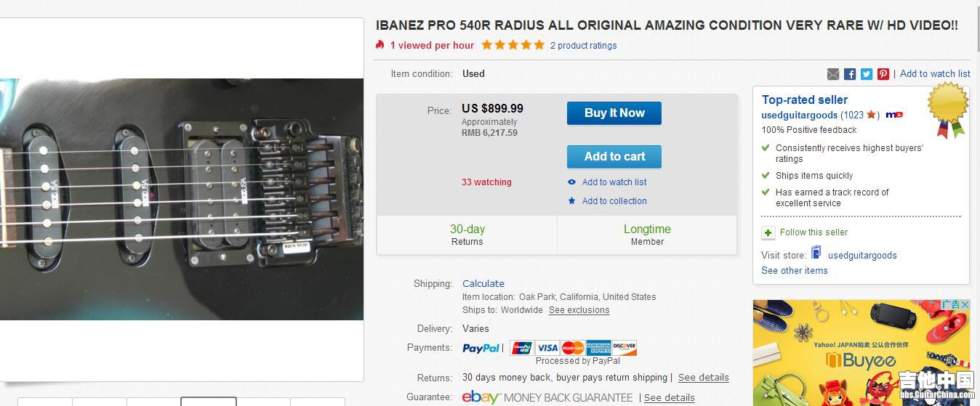
Task: Click the Buyee advertisement banner
Action: [x=861, y=356]
